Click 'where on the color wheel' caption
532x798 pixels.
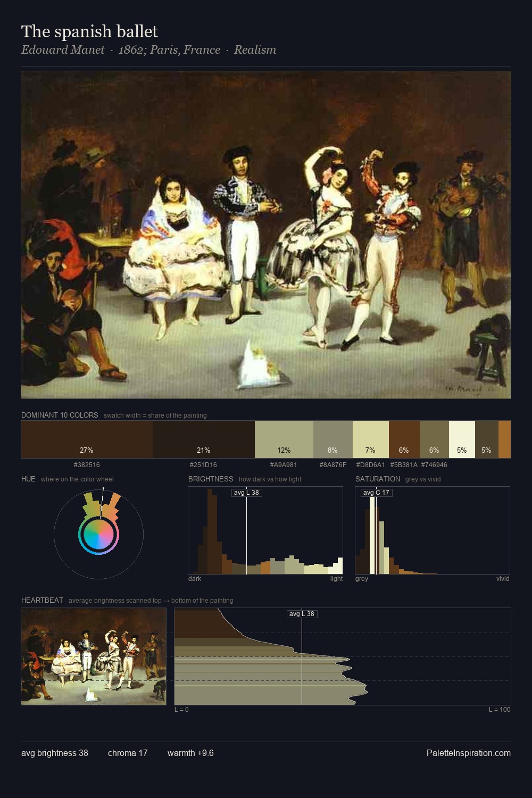77,479
